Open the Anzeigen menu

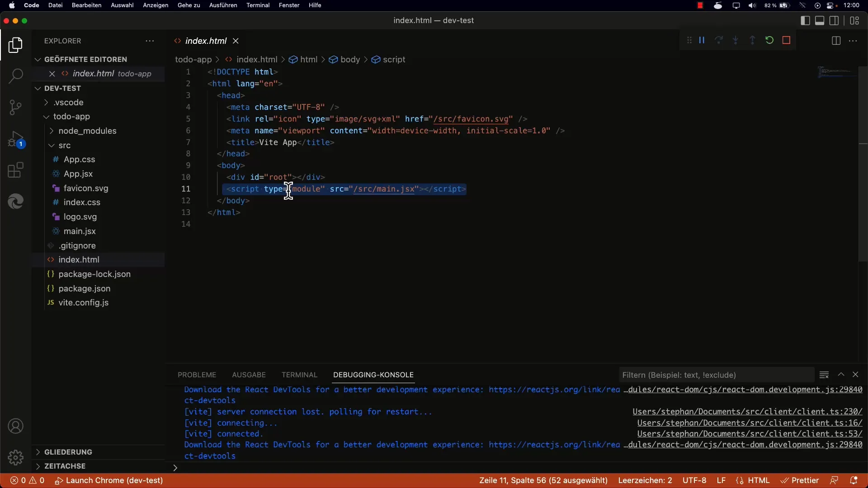click(156, 5)
